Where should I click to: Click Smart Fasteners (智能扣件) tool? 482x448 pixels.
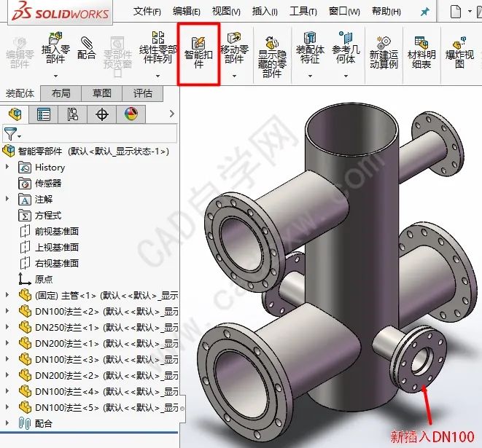[198, 53]
